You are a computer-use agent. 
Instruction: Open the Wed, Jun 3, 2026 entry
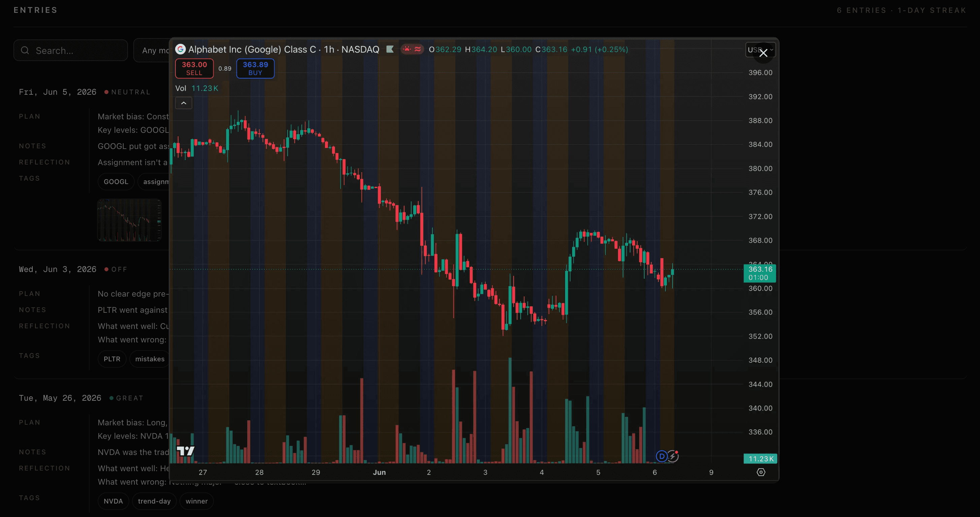(58, 270)
